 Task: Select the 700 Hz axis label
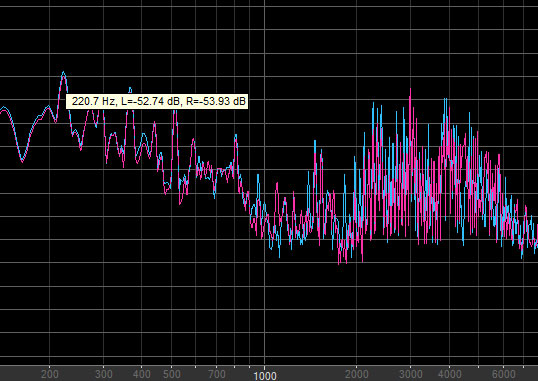tap(217, 374)
